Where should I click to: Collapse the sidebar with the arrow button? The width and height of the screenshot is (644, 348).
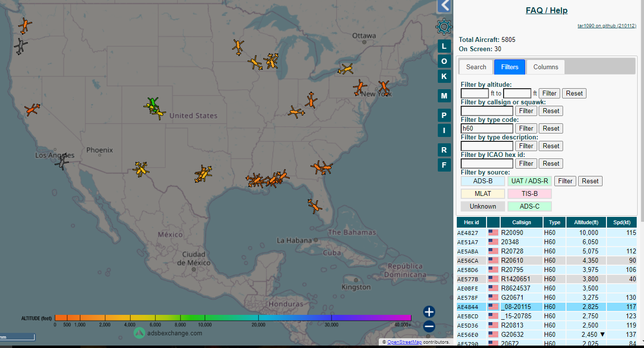point(444,6)
